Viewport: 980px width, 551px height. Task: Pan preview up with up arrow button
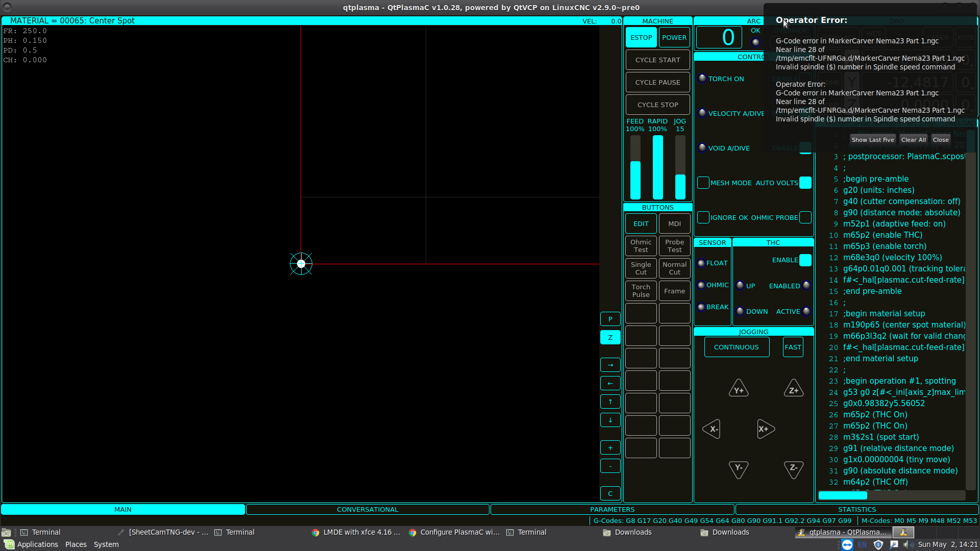pos(610,402)
